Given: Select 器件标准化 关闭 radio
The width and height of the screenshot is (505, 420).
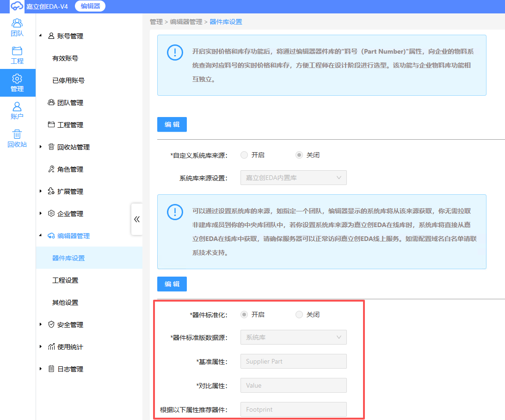Looking at the screenshot, I should tap(299, 315).
